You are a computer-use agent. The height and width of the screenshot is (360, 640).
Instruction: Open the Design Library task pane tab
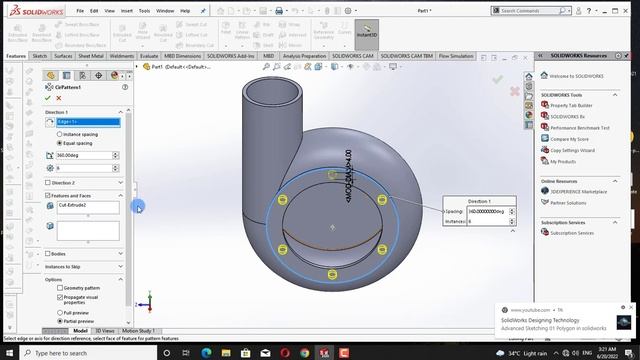pos(529,86)
